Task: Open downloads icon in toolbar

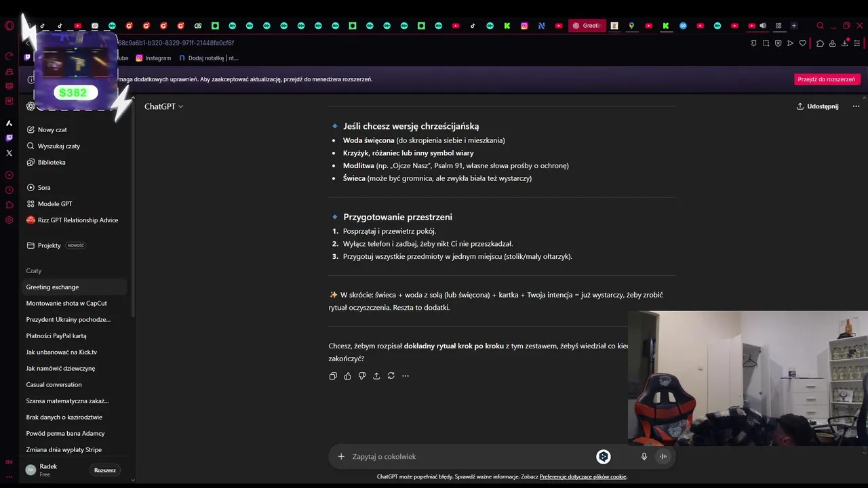Action: point(844,43)
